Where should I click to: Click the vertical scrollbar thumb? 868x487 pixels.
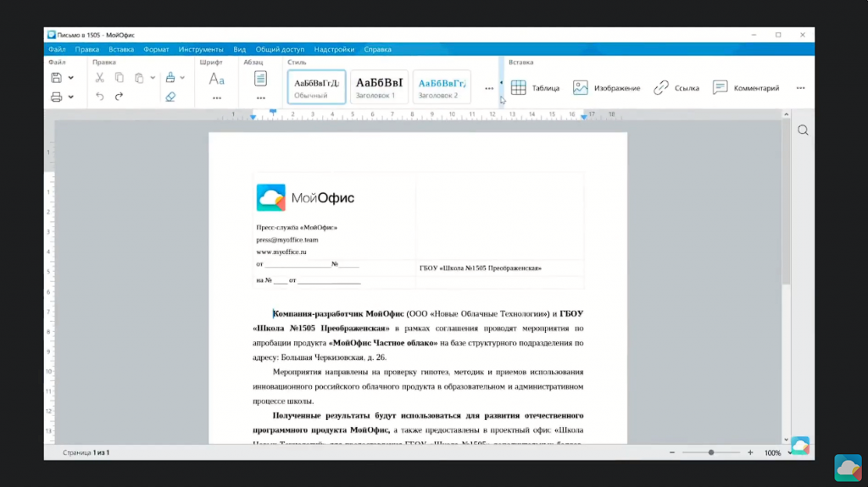tap(786, 202)
